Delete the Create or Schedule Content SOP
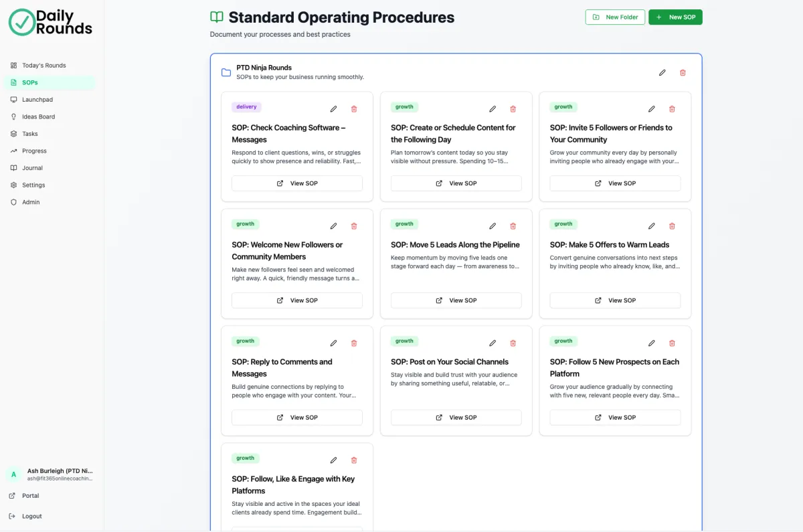 click(x=513, y=109)
